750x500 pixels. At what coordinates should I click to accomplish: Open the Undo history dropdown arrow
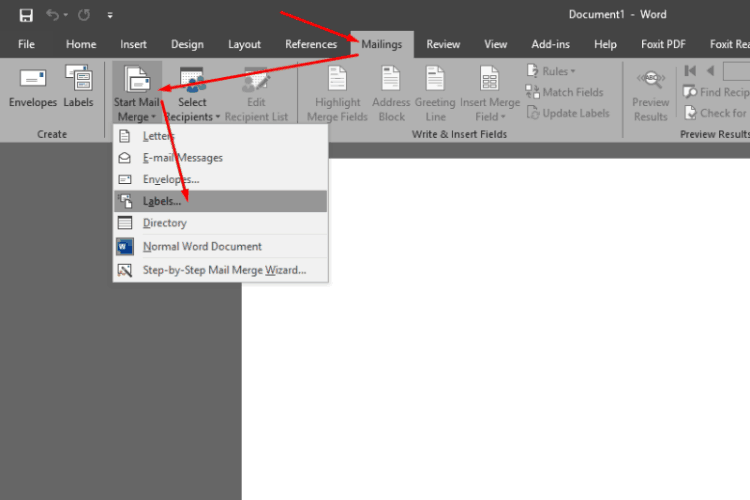tap(66, 15)
